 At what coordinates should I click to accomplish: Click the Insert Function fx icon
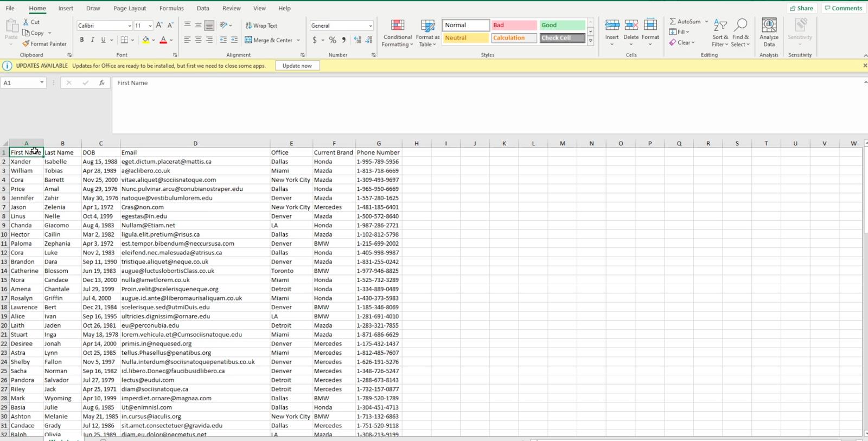(x=101, y=83)
